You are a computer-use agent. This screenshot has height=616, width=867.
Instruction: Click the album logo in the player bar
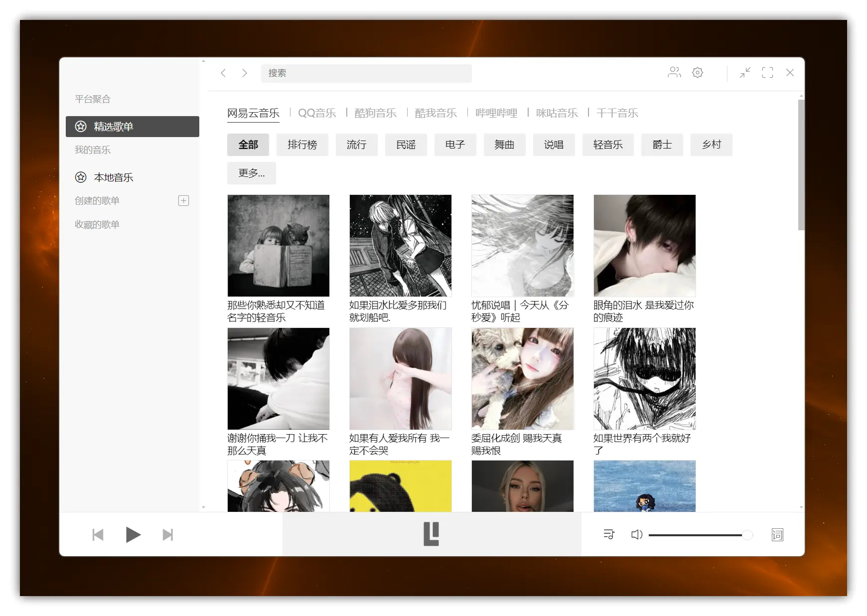[x=432, y=534]
